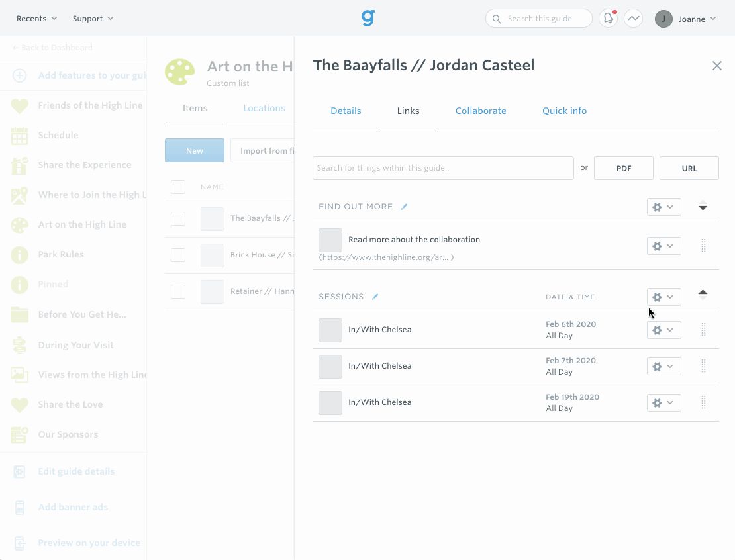The image size is (735, 560).
Task: Click inside the search within this guide field
Action: tap(443, 167)
